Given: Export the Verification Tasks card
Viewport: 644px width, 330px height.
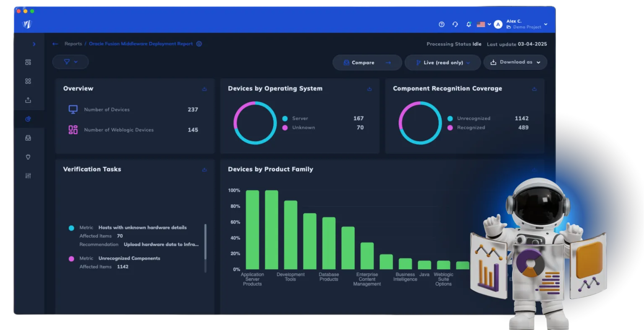Looking at the screenshot, I should pos(205,170).
